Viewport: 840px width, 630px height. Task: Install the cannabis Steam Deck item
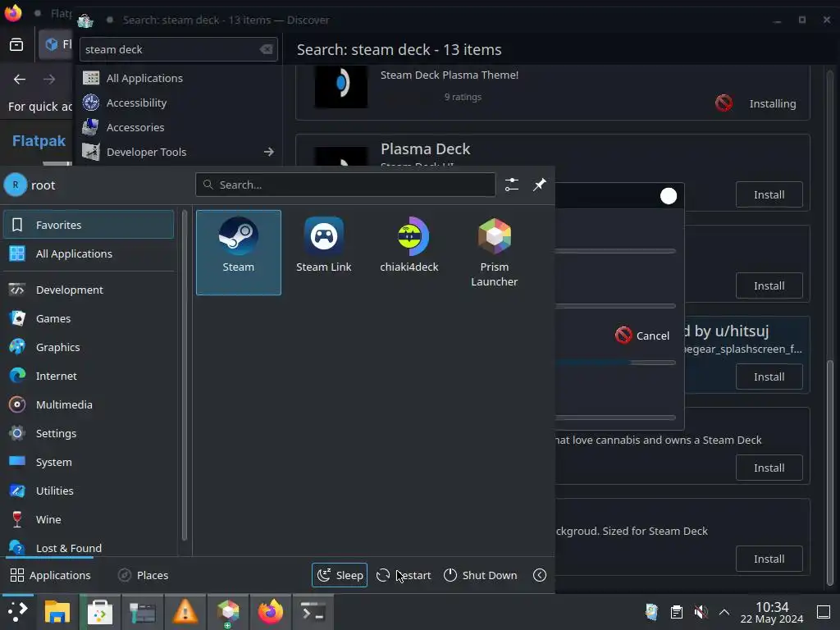769,468
